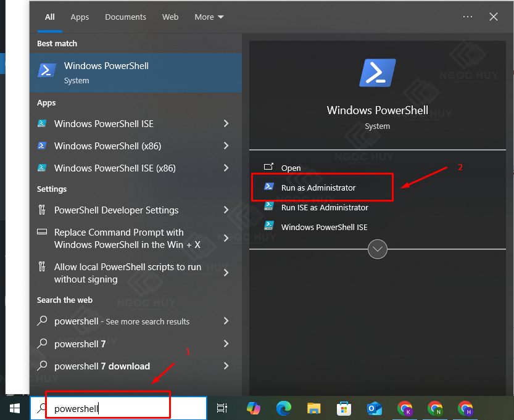
Task: Click the PowerShell Developer Settings icon
Action: [x=41, y=210]
